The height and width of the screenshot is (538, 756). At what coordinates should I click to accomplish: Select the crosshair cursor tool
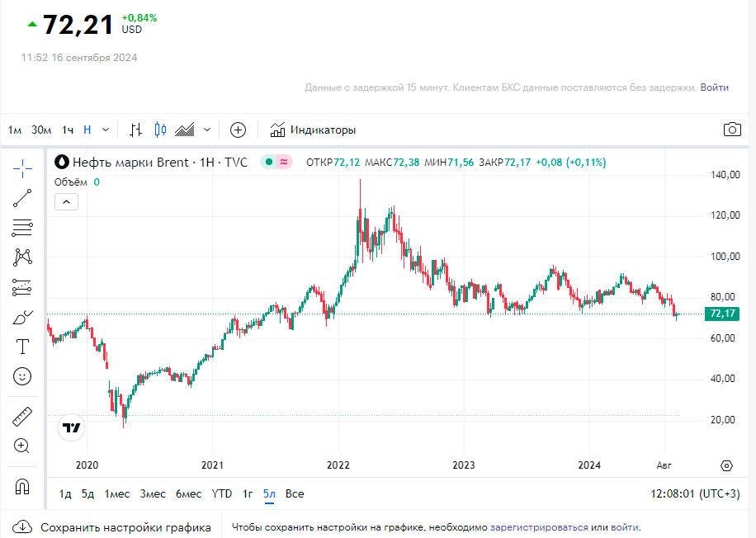[x=22, y=167]
